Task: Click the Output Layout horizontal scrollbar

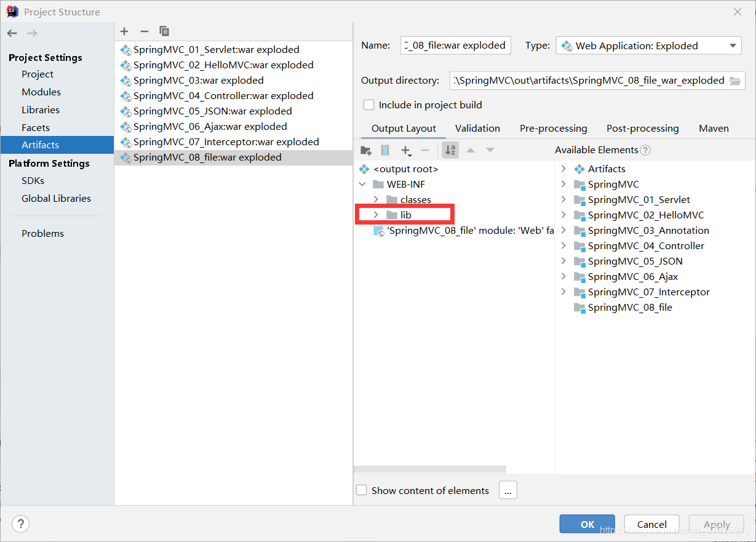Action: 431,469
